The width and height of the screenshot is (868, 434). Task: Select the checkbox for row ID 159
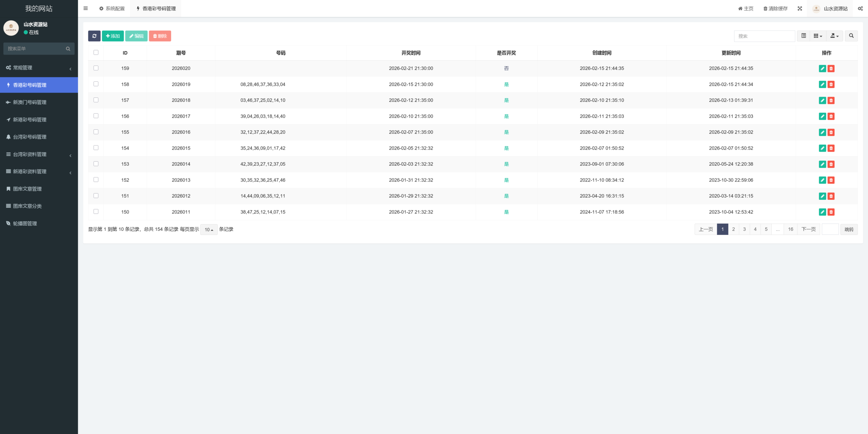pyautogui.click(x=96, y=68)
